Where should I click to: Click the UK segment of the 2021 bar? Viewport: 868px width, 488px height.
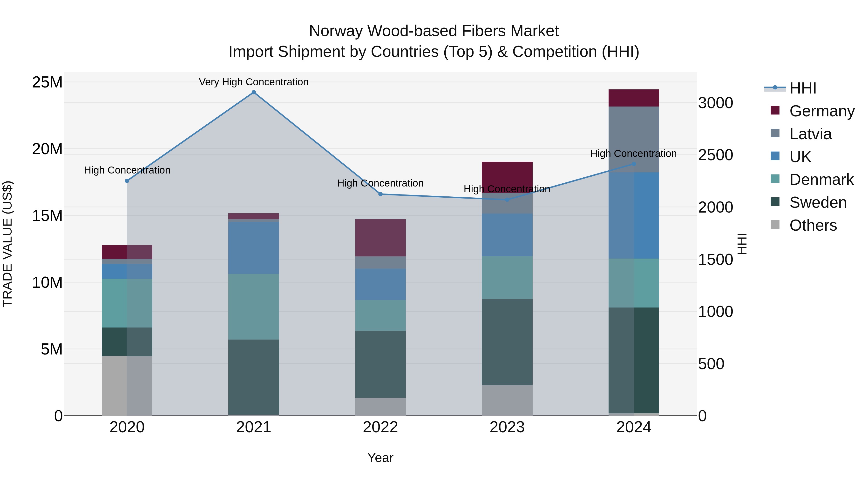254,248
